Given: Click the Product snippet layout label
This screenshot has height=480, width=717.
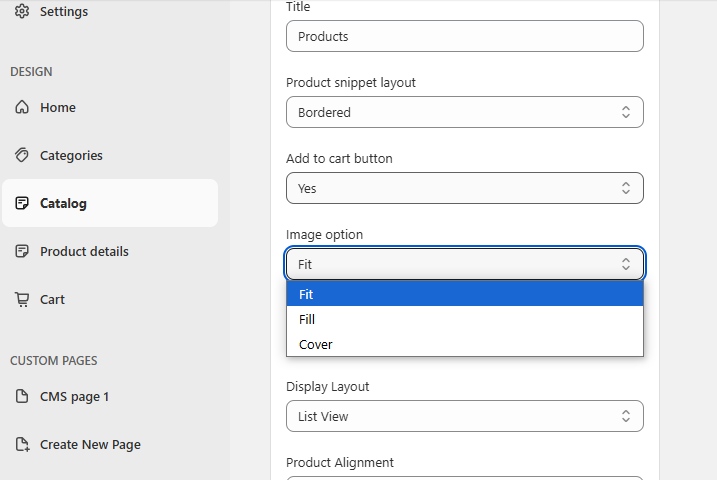Looking at the screenshot, I should click(351, 83).
